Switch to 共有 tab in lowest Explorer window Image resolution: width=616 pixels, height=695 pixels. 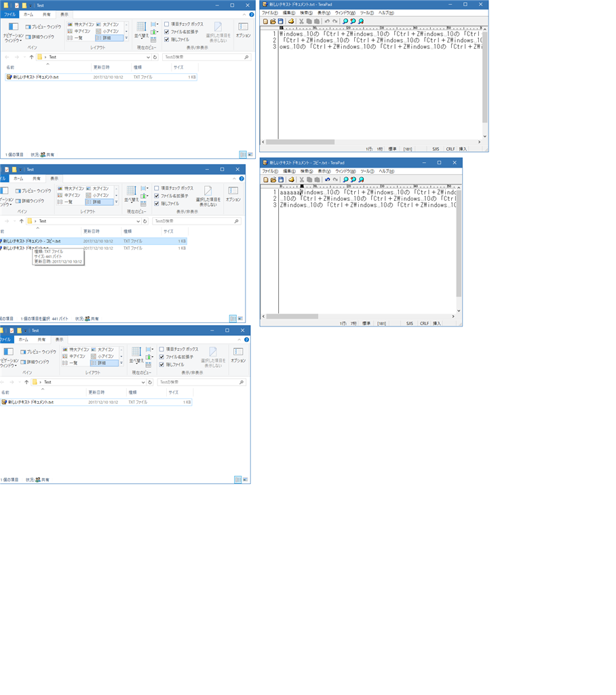pyautogui.click(x=41, y=340)
